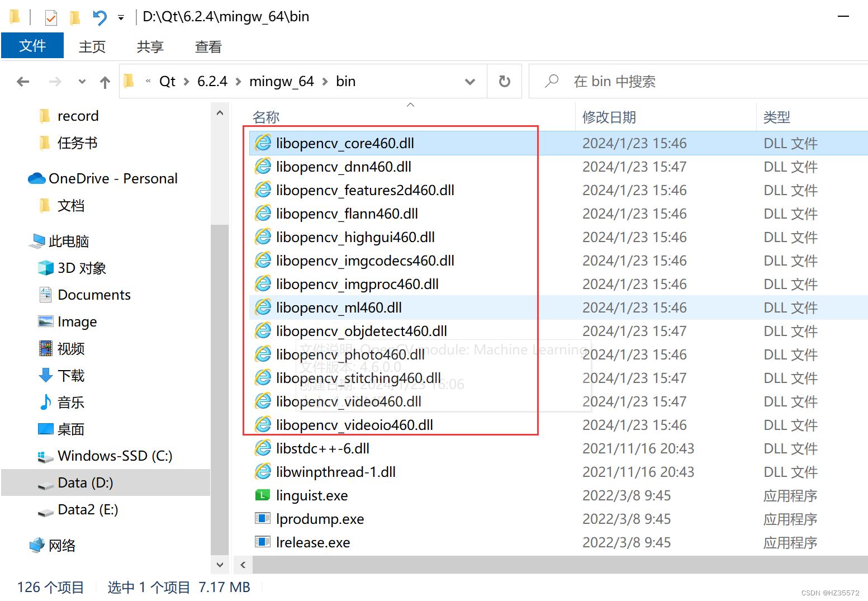
Task: Select the libopencv_stitching460.dll file icon
Action: point(263,377)
